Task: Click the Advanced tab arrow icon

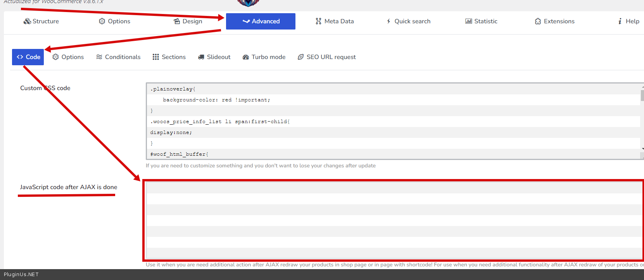Action: pyautogui.click(x=246, y=21)
